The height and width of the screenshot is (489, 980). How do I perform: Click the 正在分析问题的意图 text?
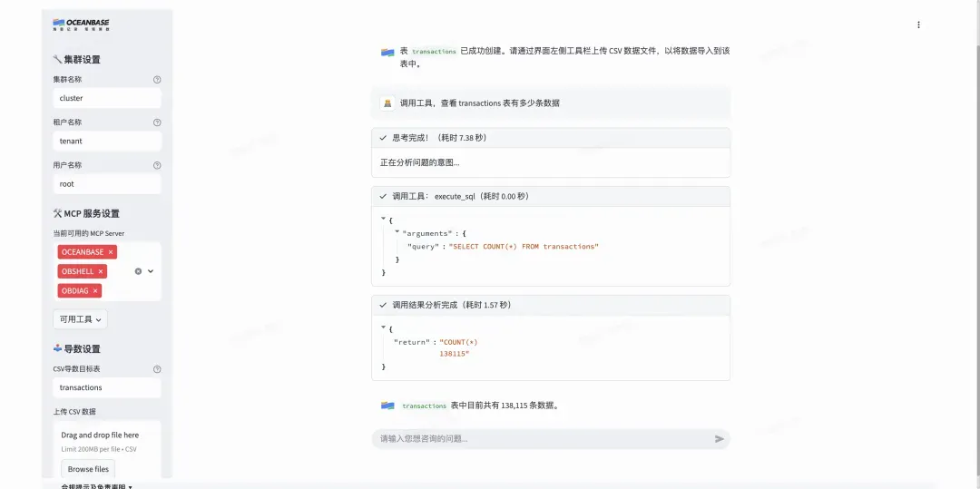pos(420,163)
